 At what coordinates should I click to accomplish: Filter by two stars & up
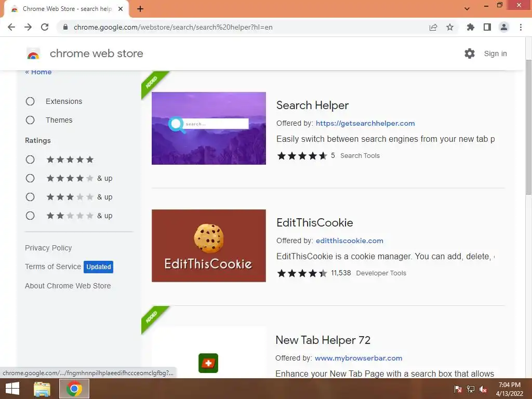pos(30,216)
